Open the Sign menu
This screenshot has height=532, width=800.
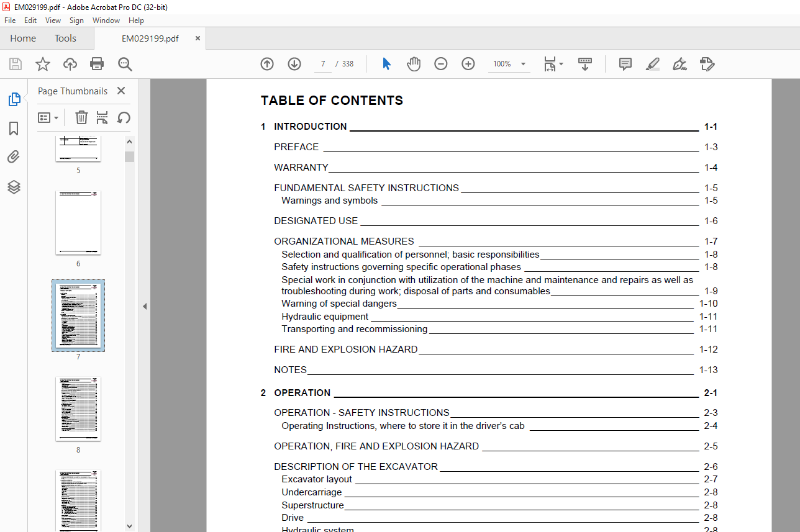76,20
